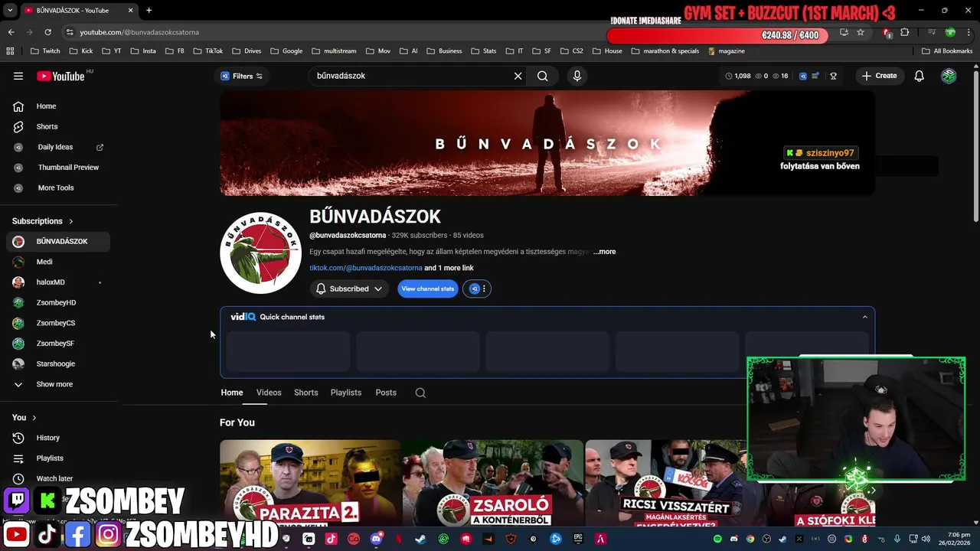980x551 pixels.
Task: Expand Show more subscriptions
Action: pos(57,384)
